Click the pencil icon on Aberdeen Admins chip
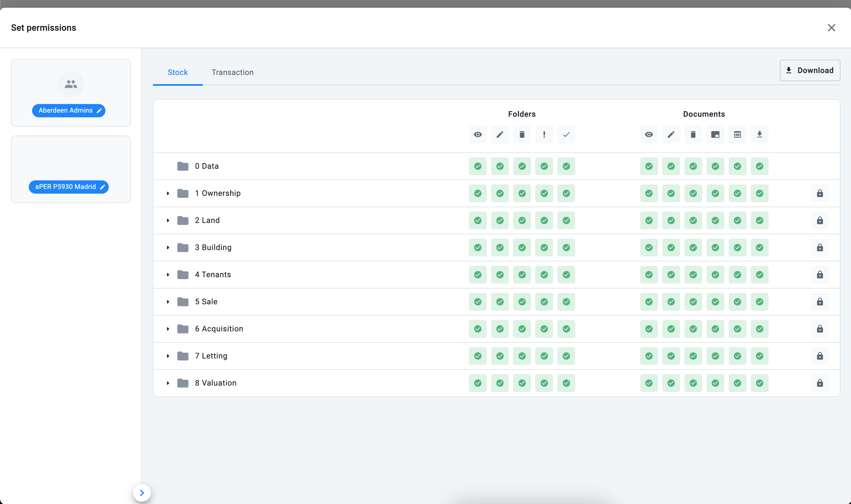Viewport: 851px width, 504px height. [x=99, y=111]
